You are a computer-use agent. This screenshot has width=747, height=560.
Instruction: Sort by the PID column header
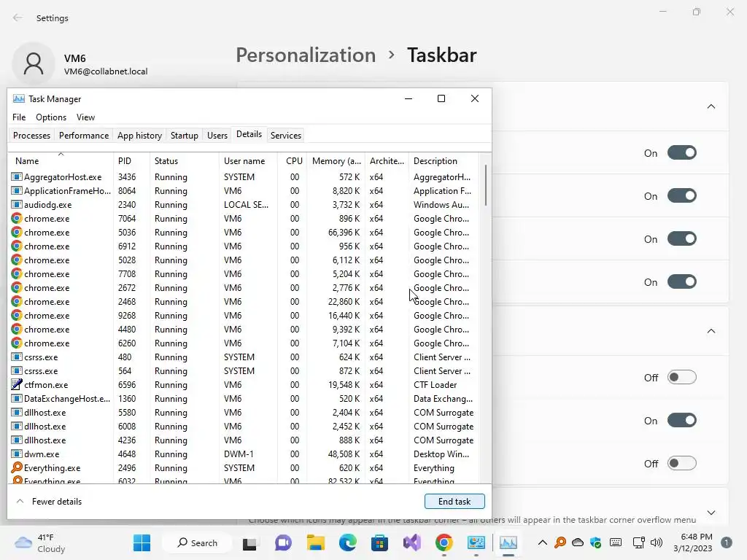point(131,161)
